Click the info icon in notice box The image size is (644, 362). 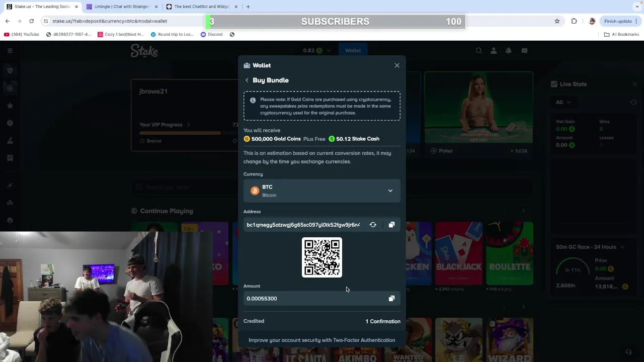click(x=253, y=100)
